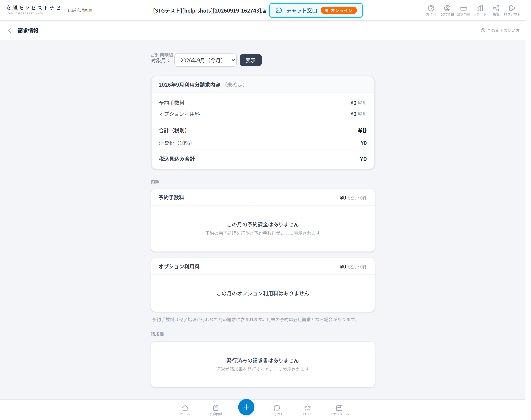
Task: Open 予約台帳 in bottom navigation
Action: (x=216, y=410)
